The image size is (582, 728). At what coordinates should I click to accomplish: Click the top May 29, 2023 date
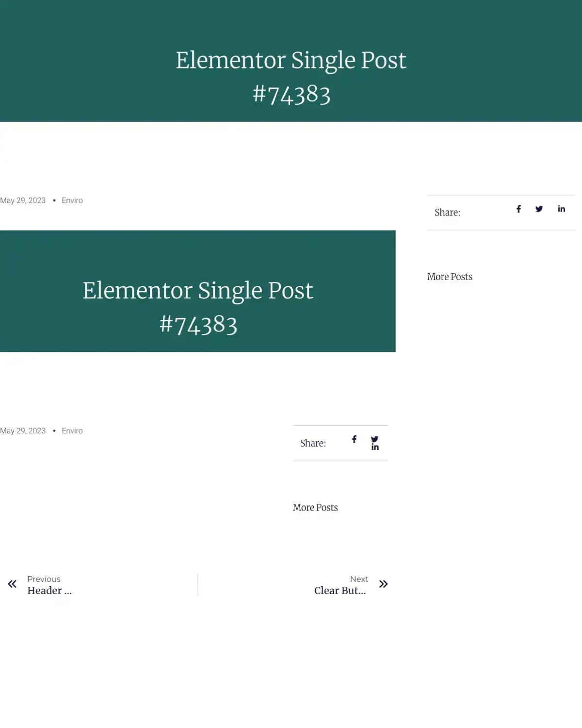23,200
